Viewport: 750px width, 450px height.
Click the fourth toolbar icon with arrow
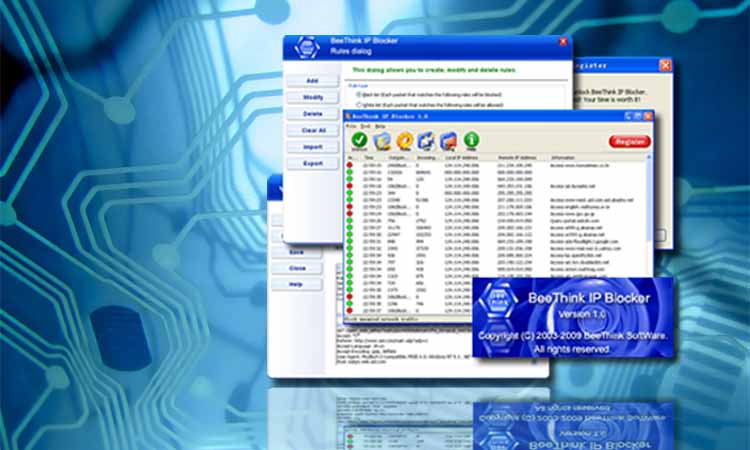[426, 141]
